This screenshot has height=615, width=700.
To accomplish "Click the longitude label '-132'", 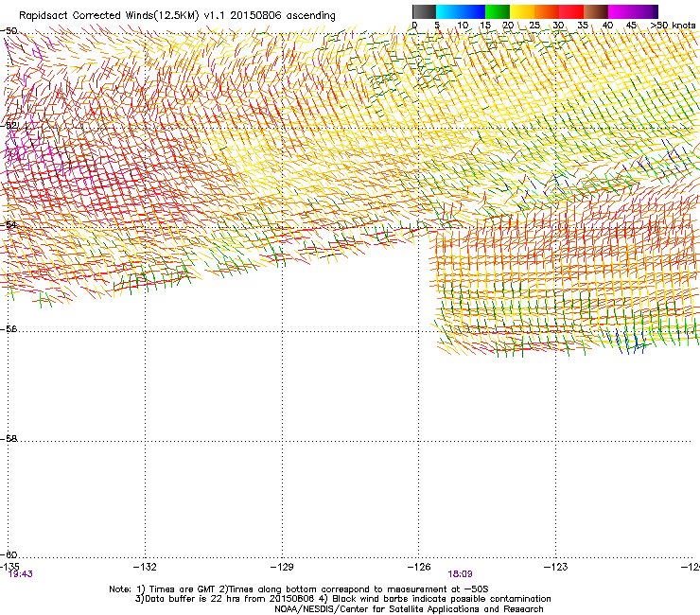I will [x=145, y=567].
